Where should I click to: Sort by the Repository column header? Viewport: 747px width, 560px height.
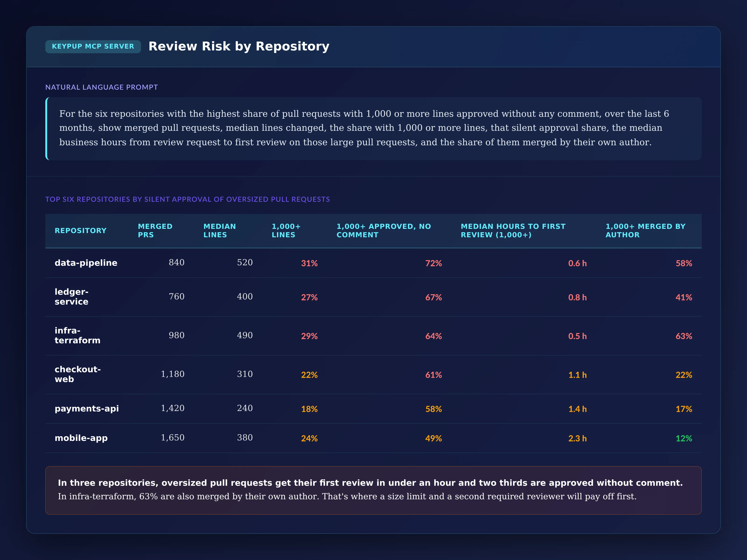(x=81, y=231)
